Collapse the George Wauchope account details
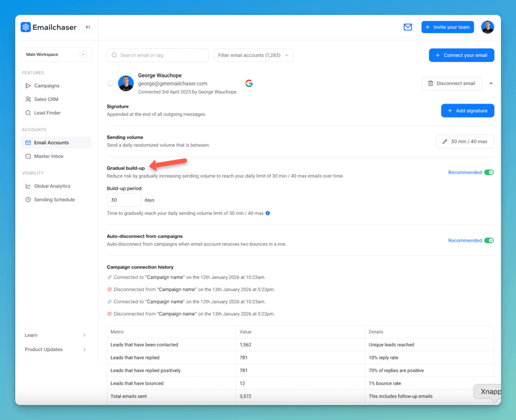The height and width of the screenshot is (420, 516). click(x=491, y=84)
